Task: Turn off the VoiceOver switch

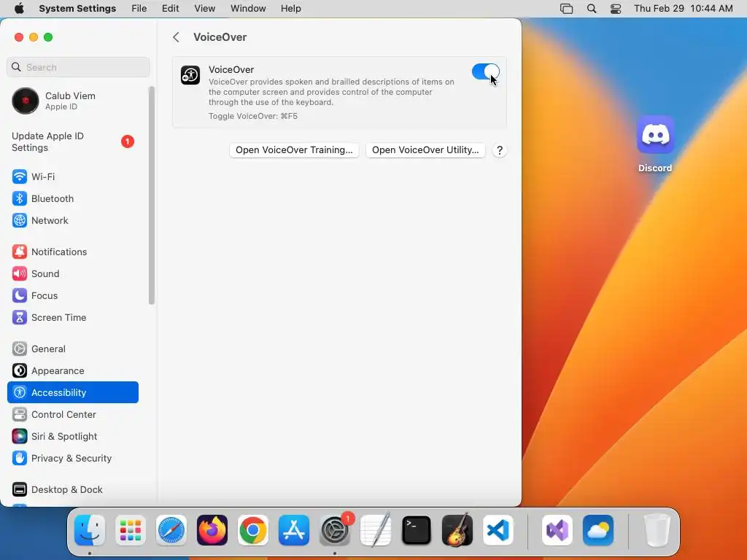Action: tap(485, 72)
